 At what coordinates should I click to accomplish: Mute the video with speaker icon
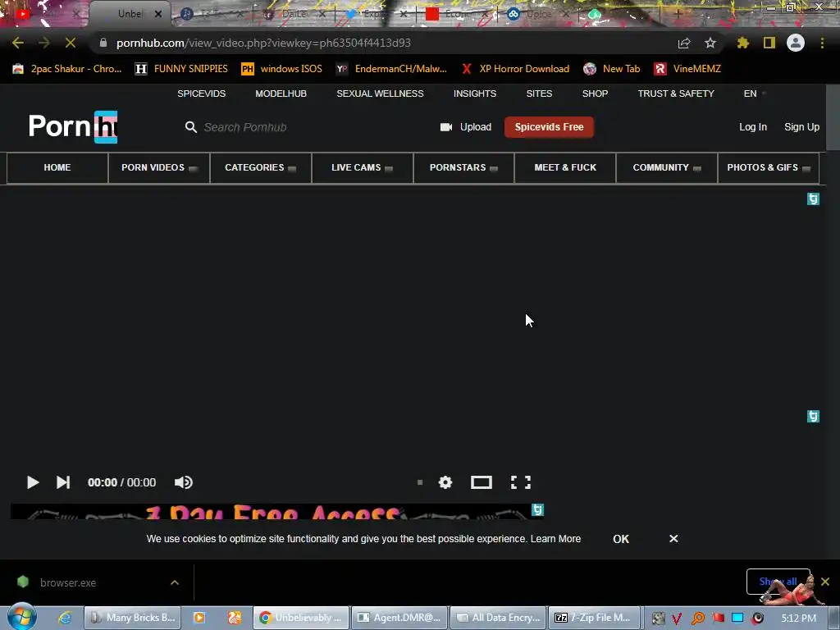pyautogui.click(x=183, y=482)
